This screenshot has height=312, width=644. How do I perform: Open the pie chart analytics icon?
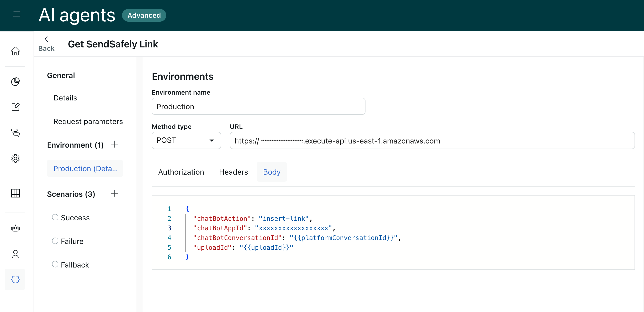tap(15, 81)
